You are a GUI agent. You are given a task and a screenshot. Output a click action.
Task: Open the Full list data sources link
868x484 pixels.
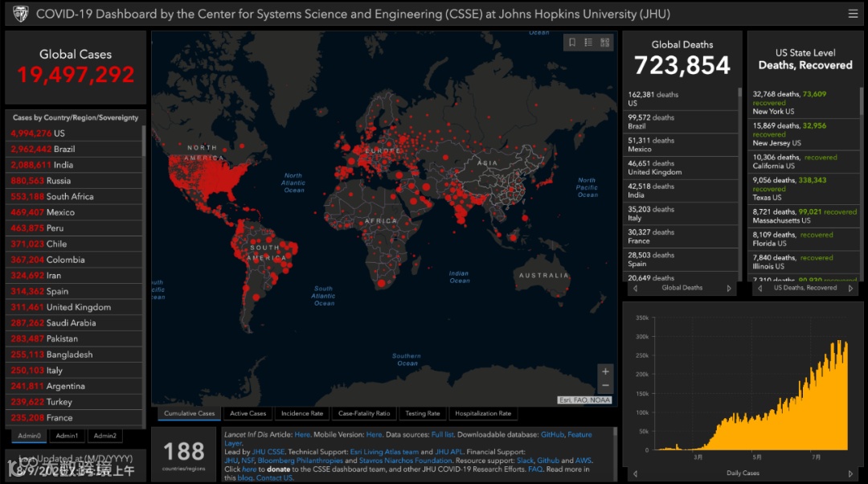tap(442, 435)
